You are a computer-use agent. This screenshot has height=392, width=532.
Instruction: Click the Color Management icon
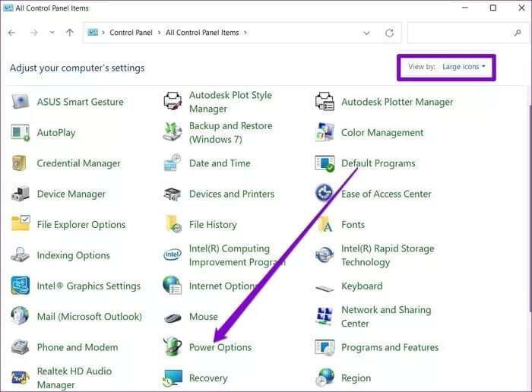pos(325,132)
